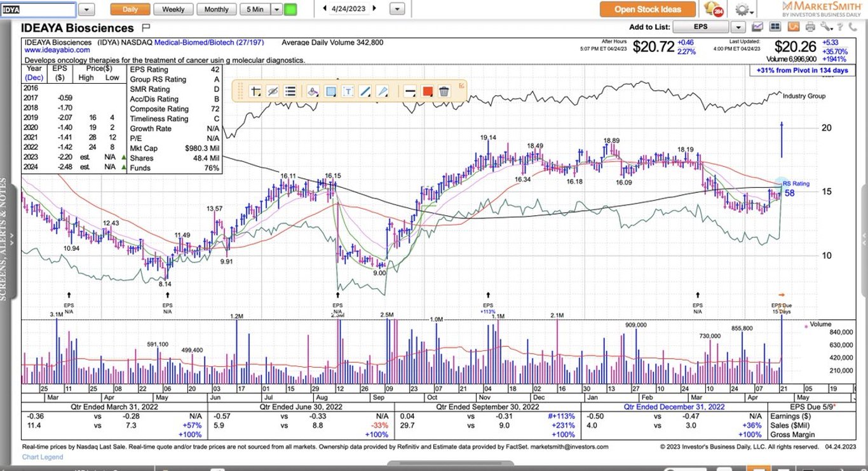
Task: Open the wrench tools dropdown
Action: pos(826,27)
